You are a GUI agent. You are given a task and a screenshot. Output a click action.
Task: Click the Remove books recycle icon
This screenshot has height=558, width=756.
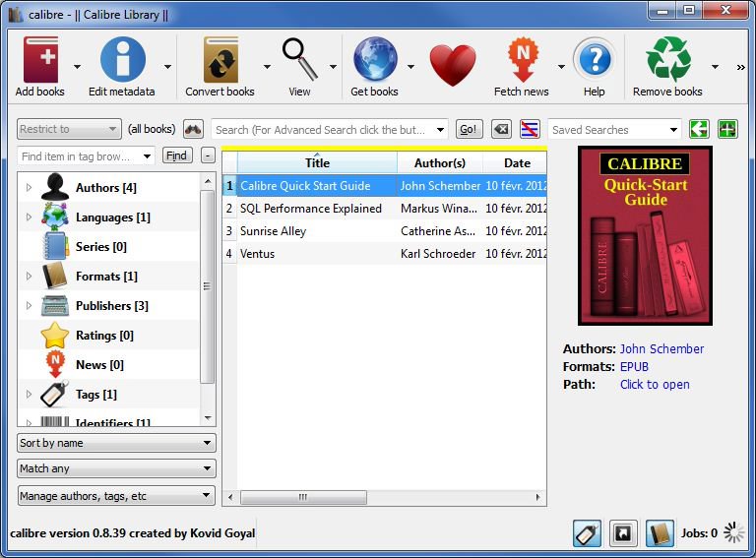coord(668,59)
